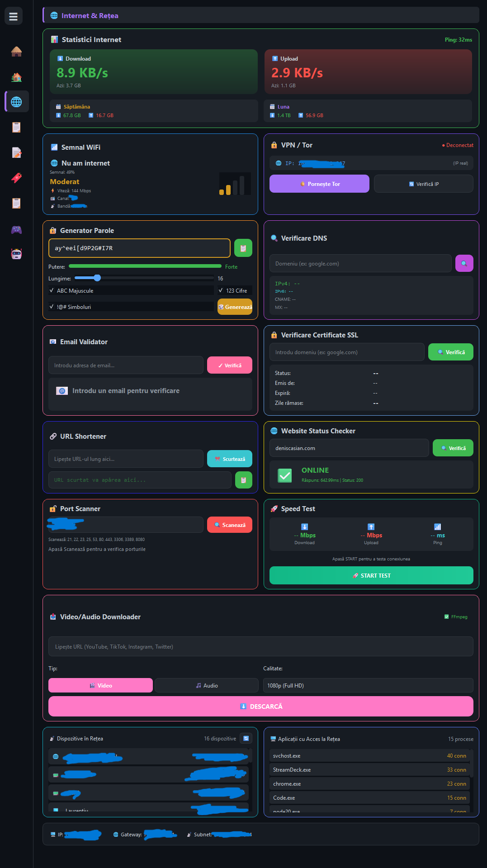487x868 pixels.
Task: Open the 1080p (Full HD) quality dropdown
Action: tap(368, 685)
